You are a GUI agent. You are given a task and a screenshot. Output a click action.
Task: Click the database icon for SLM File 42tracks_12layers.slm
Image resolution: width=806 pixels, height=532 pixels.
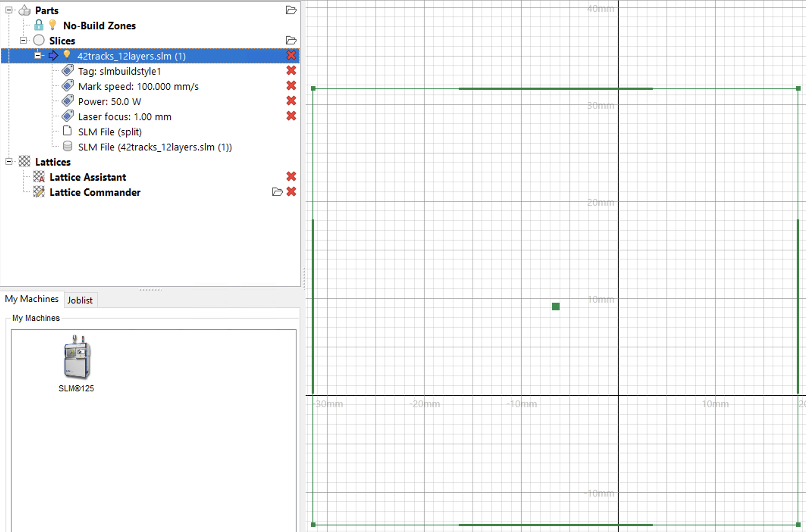click(x=67, y=146)
